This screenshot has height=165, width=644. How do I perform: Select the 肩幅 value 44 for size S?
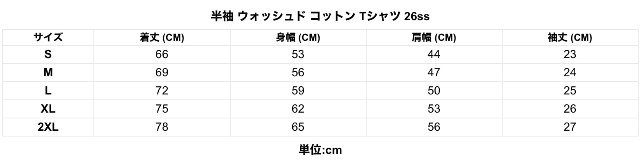click(x=434, y=54)
